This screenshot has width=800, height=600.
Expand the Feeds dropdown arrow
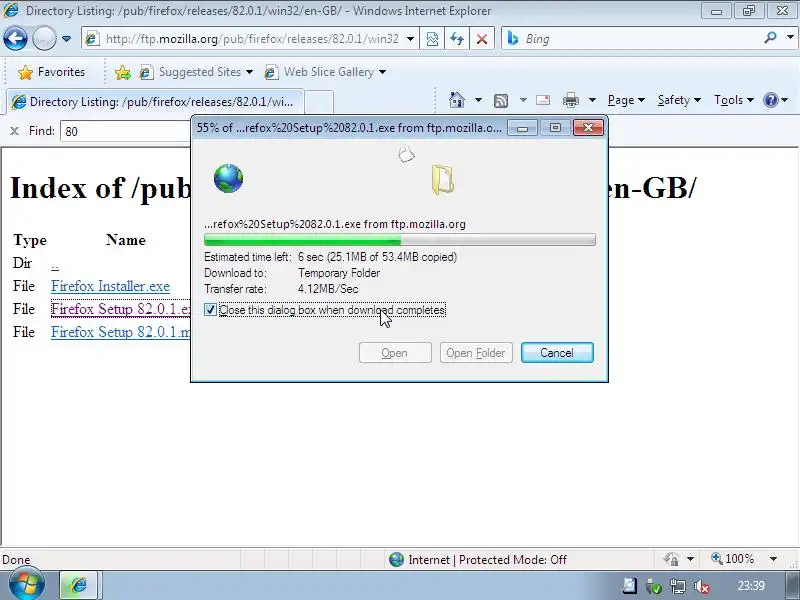coord(523,100)
